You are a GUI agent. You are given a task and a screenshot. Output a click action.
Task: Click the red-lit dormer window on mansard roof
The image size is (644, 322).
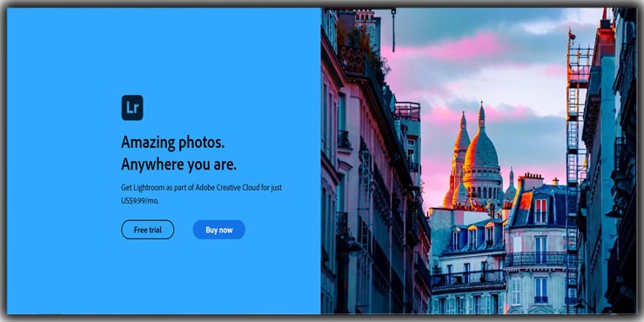tap(540, 211)
